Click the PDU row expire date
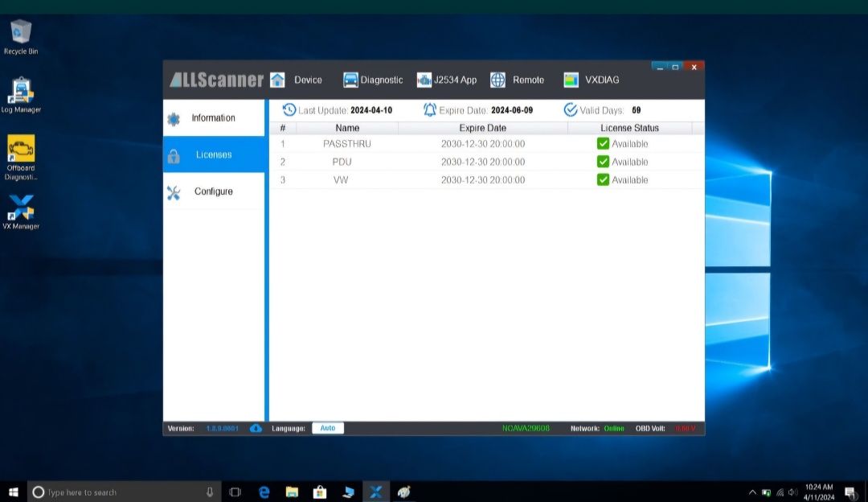The height and width of the screenshot is (502, 868). [x=483, y=163]
